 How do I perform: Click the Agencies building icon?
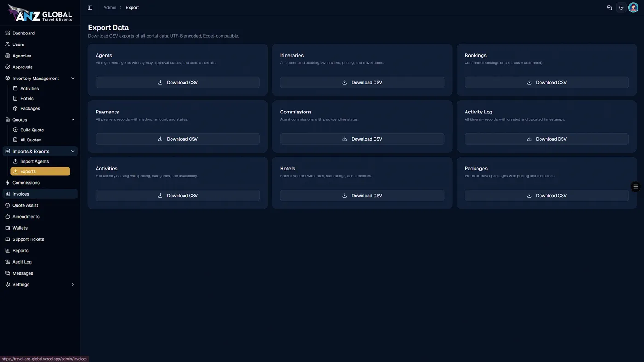point(7,56)
